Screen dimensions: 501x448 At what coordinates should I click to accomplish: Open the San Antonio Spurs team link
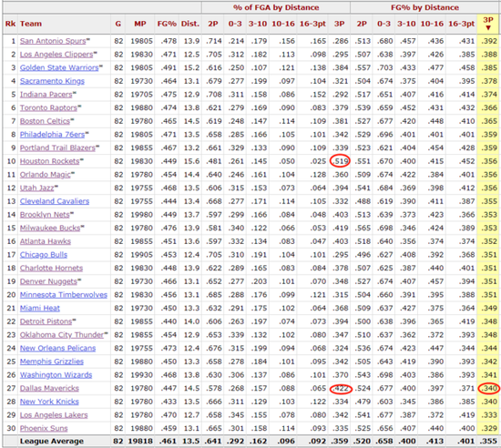pos(53,41)
